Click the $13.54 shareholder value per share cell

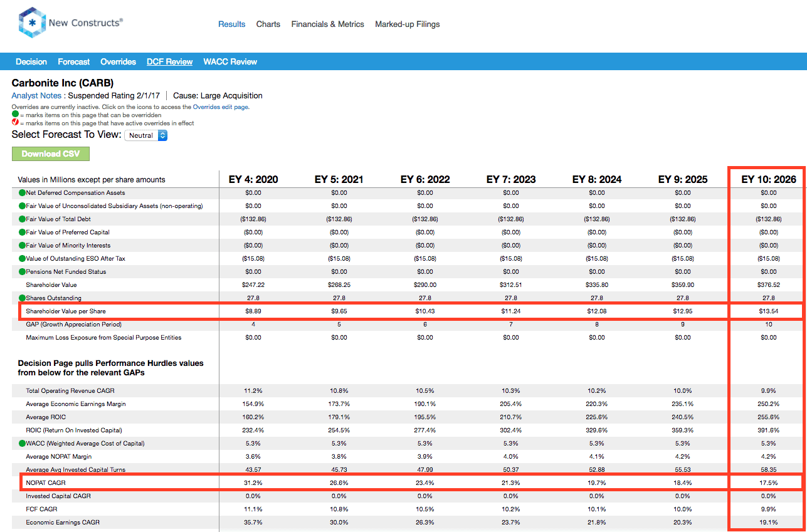[769, 311]
